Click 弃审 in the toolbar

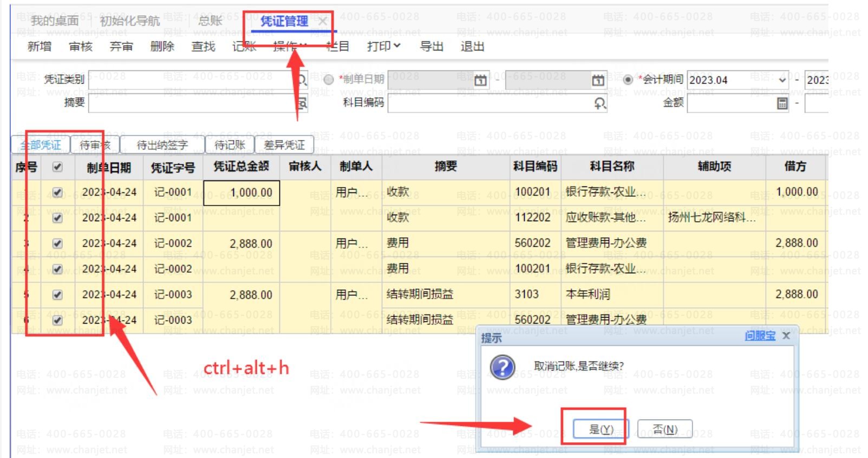tap(121, 47)
